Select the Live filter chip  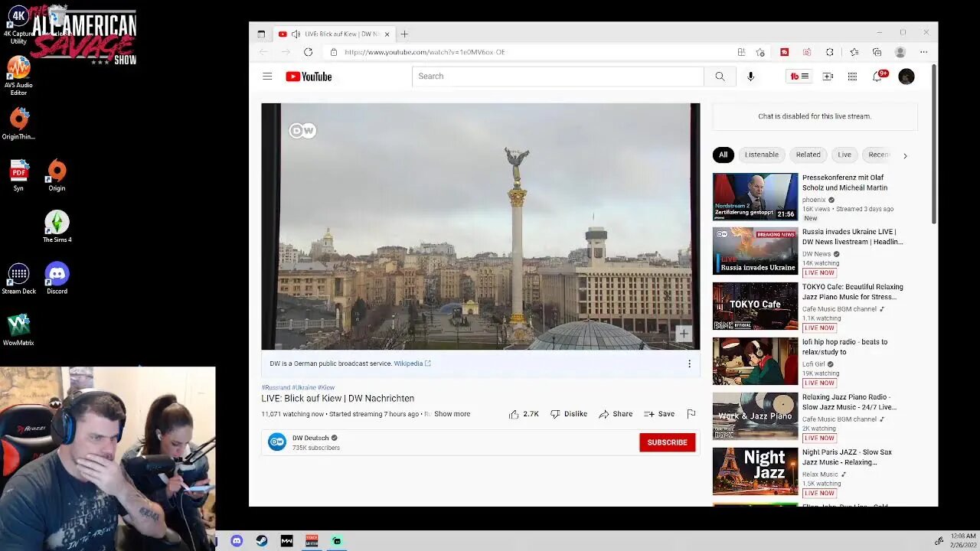pos(844,155)
